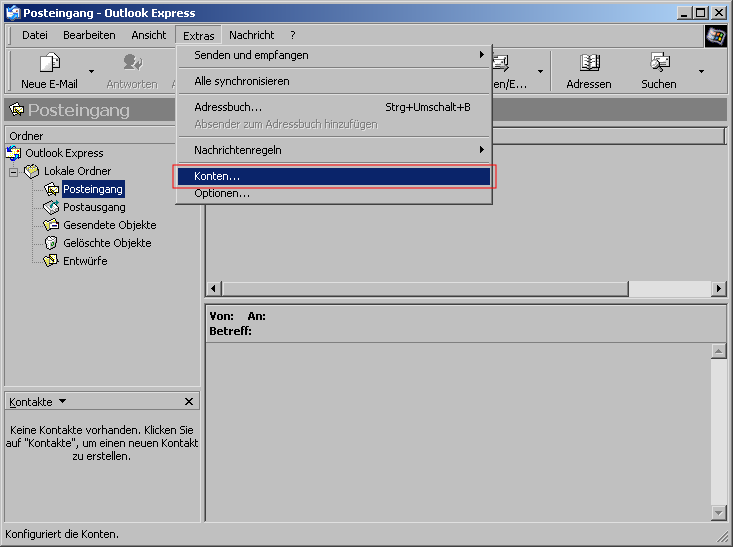733x547 pixels.
Task: Click the Entwürfe folder icon
Action: coord(51,260)
